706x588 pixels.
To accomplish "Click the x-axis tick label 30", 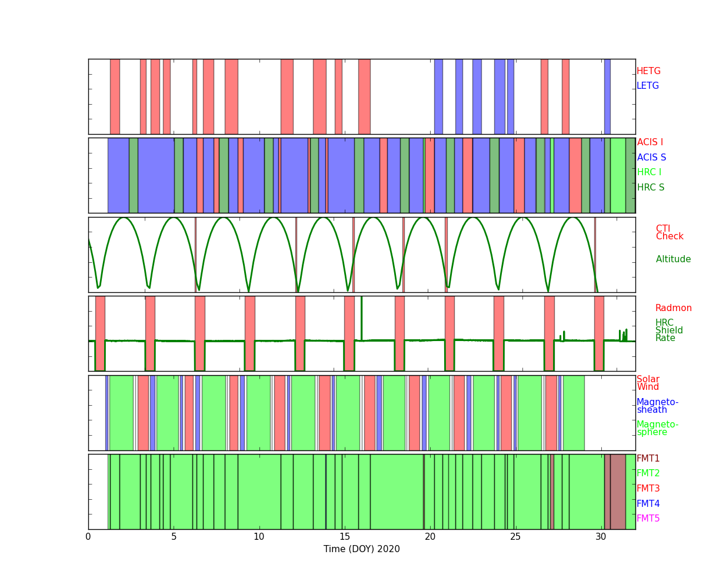I will [x=601, y=537].
